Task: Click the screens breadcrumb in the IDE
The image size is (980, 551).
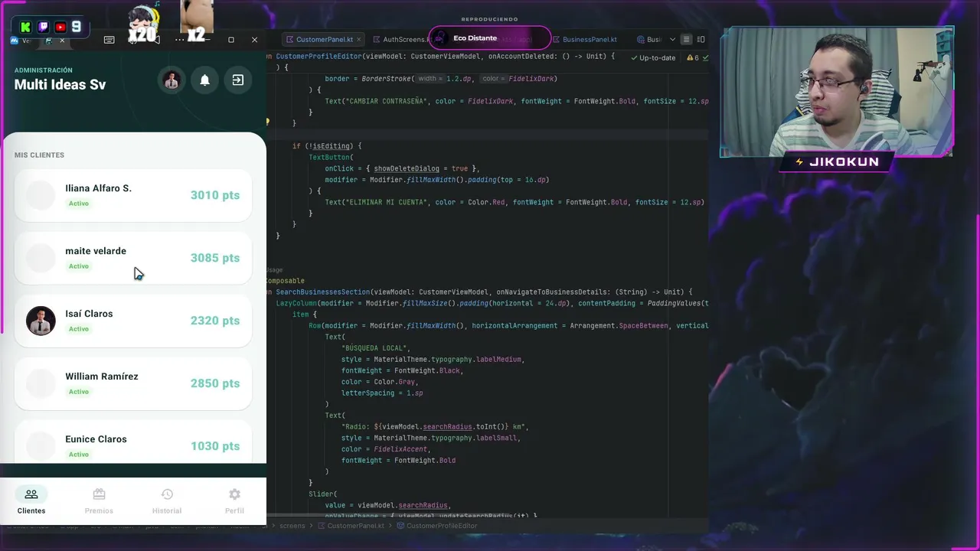Action: click(x=292, y=526)
